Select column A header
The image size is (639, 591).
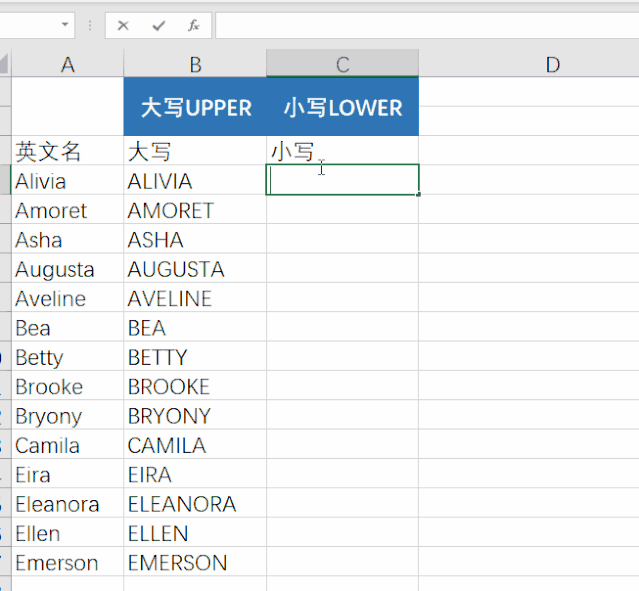68,63
